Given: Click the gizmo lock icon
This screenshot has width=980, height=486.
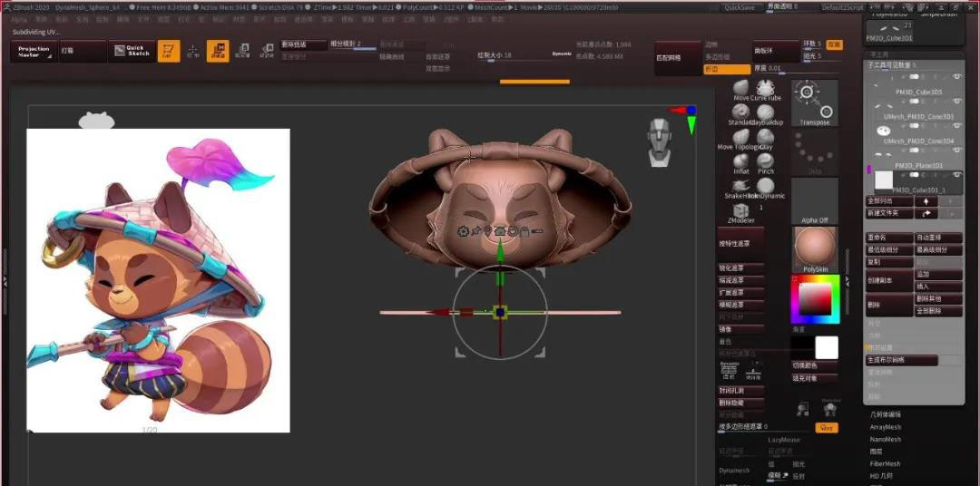Looking at the screenshot, I should [525, 232].
